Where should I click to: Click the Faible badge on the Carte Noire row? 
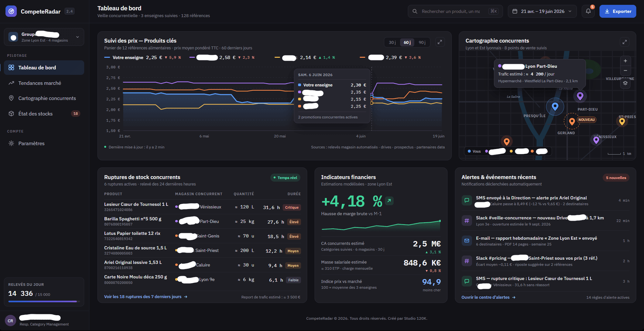[x=293, y=280]
